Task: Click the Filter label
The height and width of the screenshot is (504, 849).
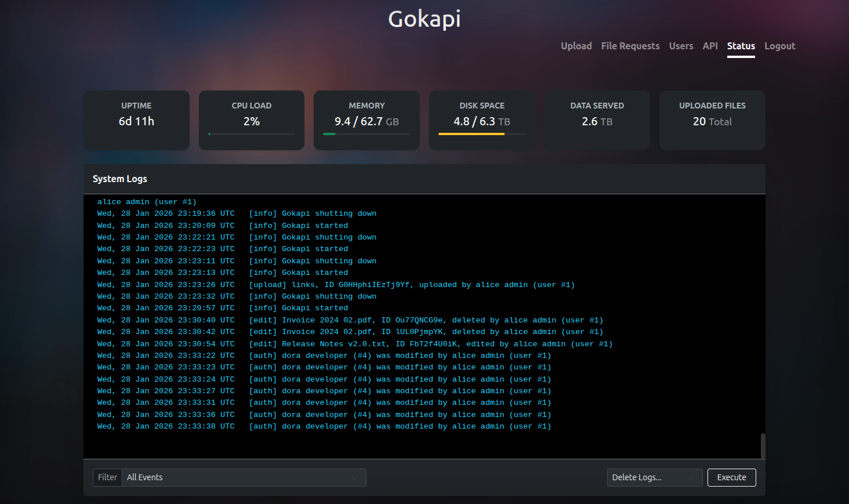Action: coord(107,477)
